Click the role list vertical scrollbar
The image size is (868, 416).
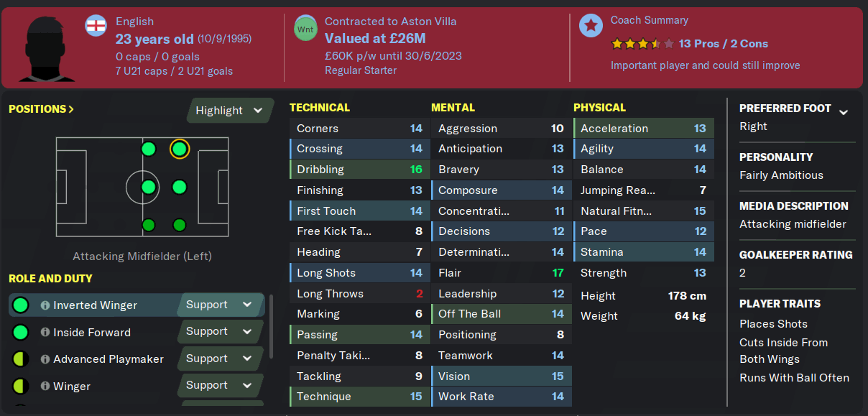[271, 326]
